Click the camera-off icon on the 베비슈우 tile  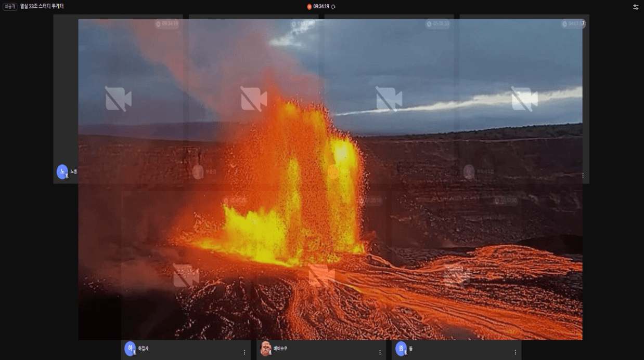(321, 275)
